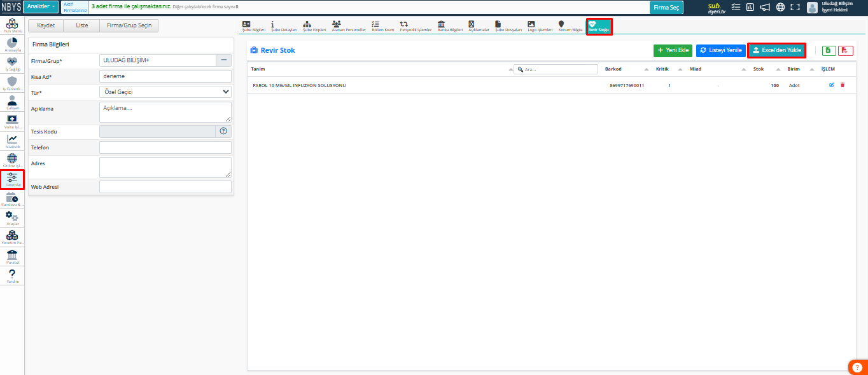
Task: Switch to Şube Bilgileri tab
Action: tap(254, 26)
